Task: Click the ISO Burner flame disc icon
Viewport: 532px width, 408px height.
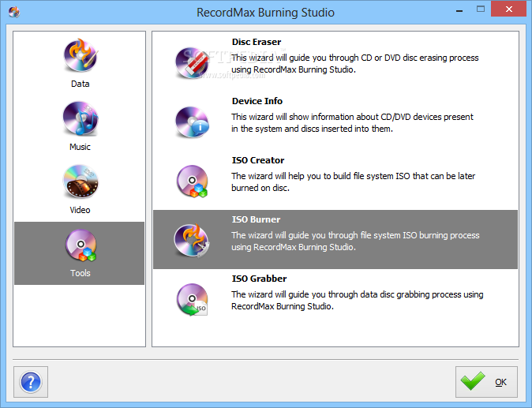Action: click(192, 241)
